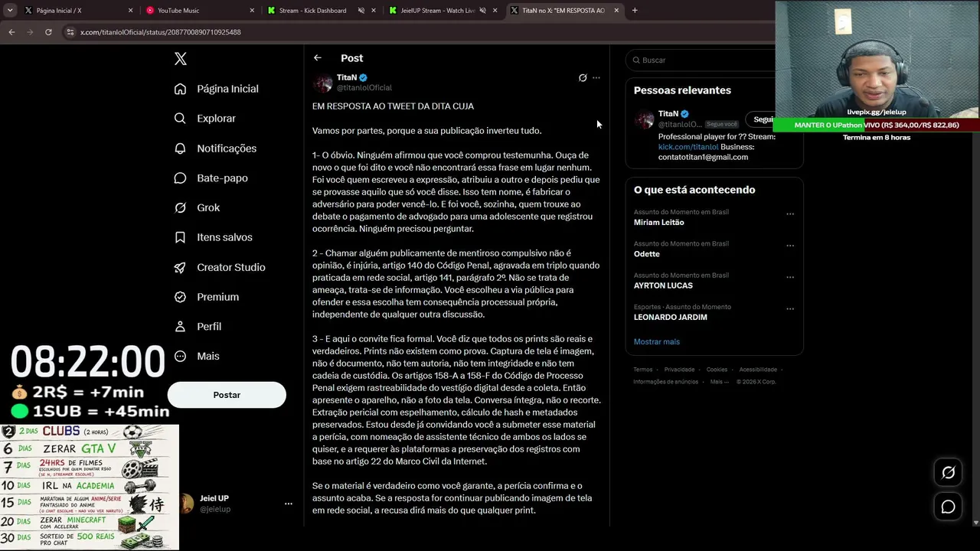Open more options for Odette trend
The image size is (980, 551).
(x=790, y=246)
